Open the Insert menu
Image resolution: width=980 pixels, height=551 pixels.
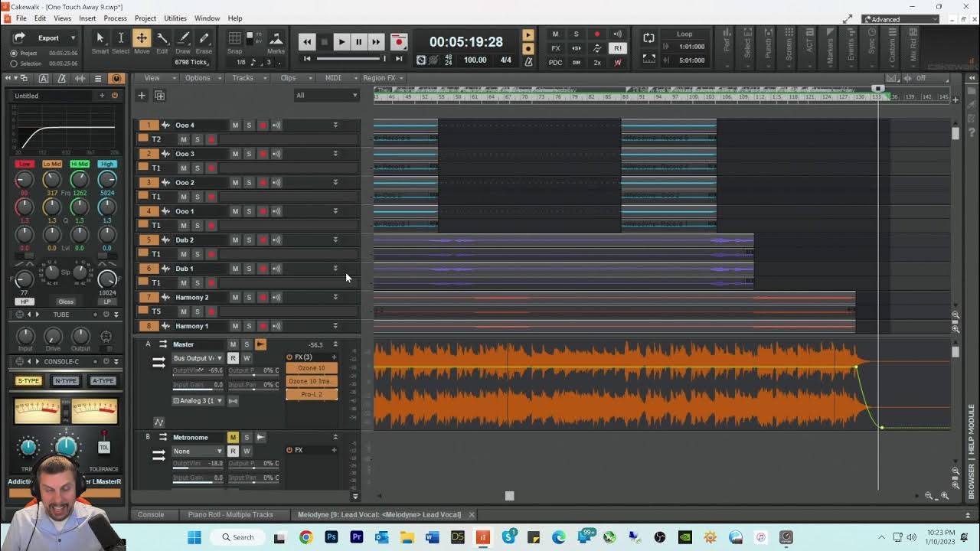[x=87, y=18]
